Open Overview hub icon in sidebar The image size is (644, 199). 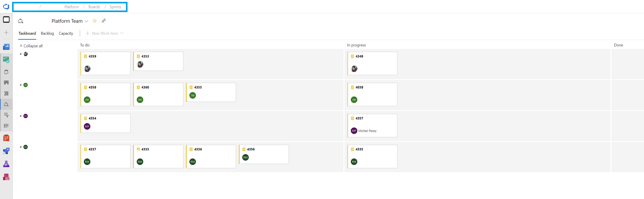[6, 47]
